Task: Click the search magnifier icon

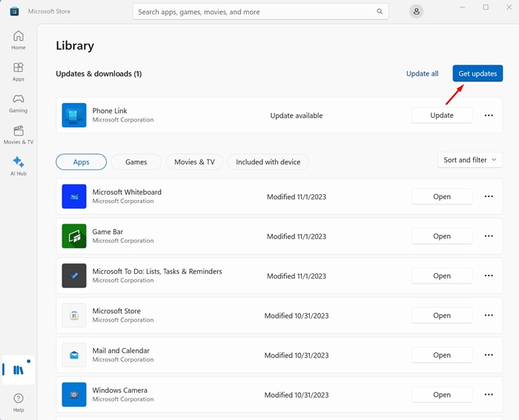Action: coord(380,12)
